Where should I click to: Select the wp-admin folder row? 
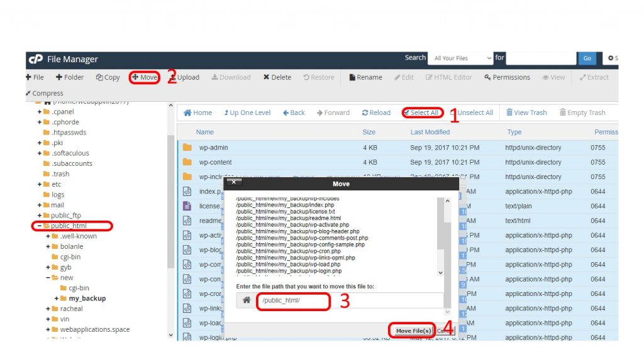pyautogui.click(x=397, y=147)
